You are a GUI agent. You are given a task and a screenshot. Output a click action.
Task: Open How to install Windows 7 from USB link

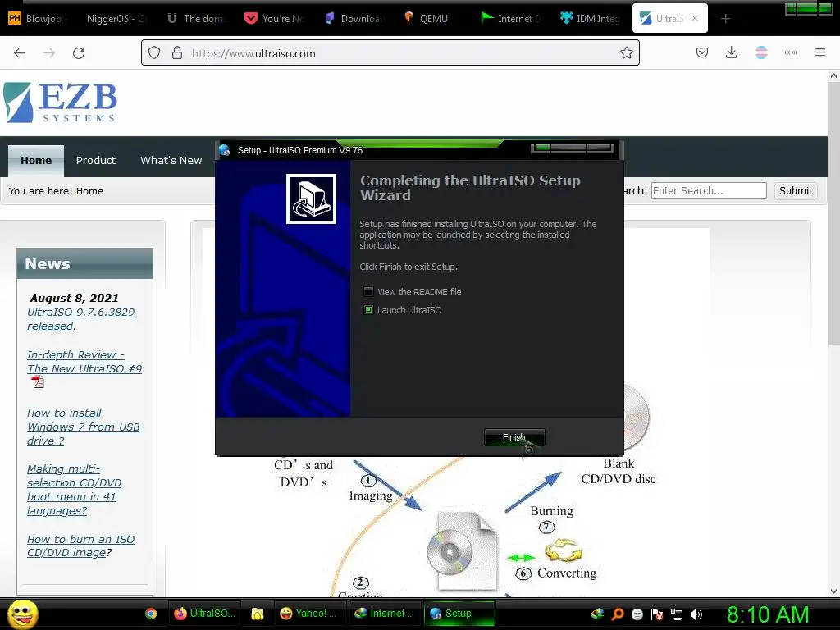pos(83,427)
